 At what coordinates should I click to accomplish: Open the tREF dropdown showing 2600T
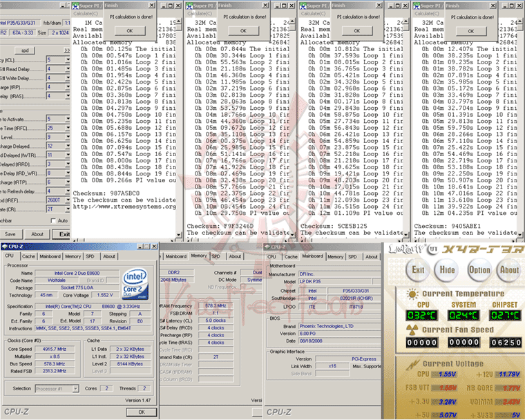click(67, 200)
